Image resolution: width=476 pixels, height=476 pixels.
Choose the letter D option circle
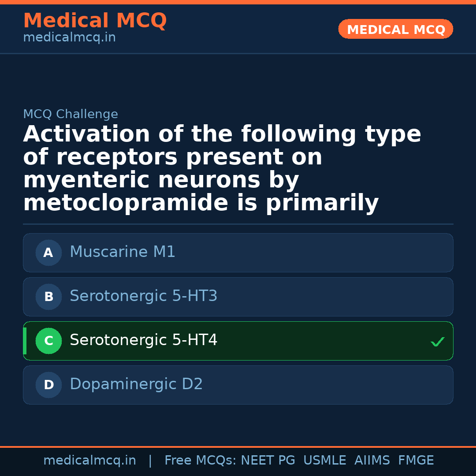coord(48,385)
